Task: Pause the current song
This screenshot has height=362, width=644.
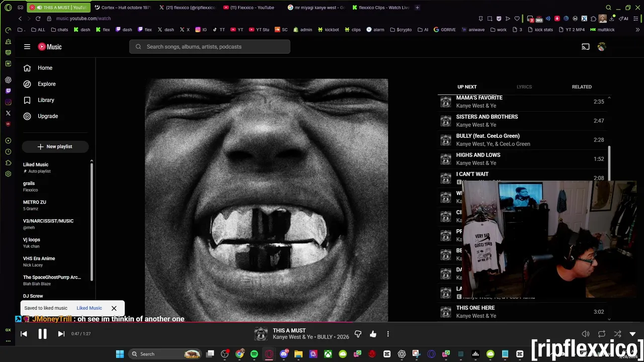Action: (x=42, y=334)
